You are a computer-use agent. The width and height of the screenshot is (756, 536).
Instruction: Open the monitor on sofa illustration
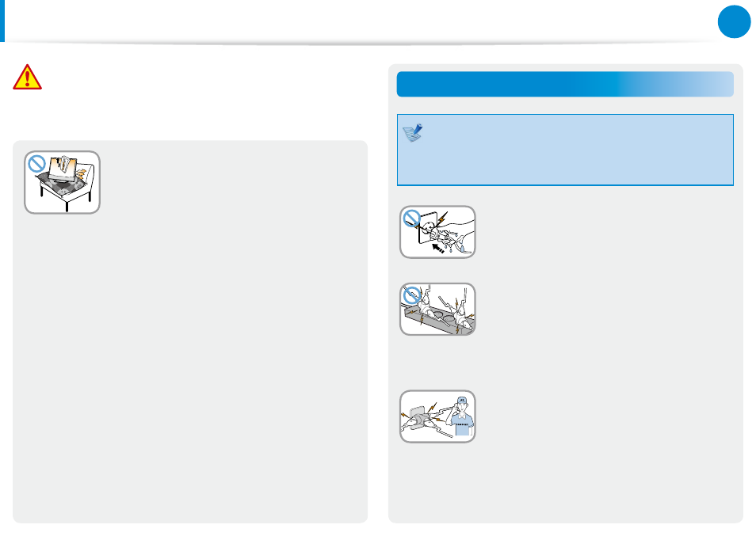pos(62,182)
